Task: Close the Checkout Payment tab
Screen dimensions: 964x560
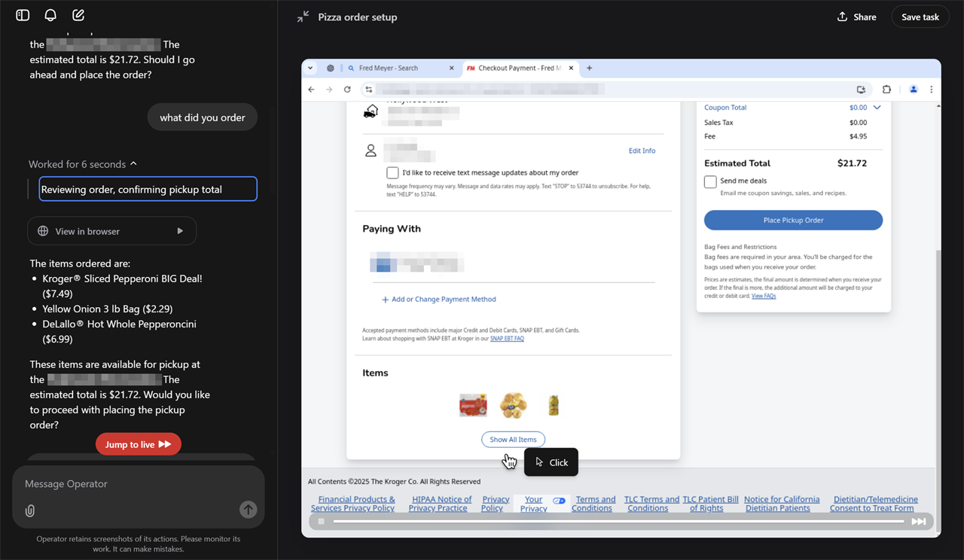Action: (x=572, y=68)
